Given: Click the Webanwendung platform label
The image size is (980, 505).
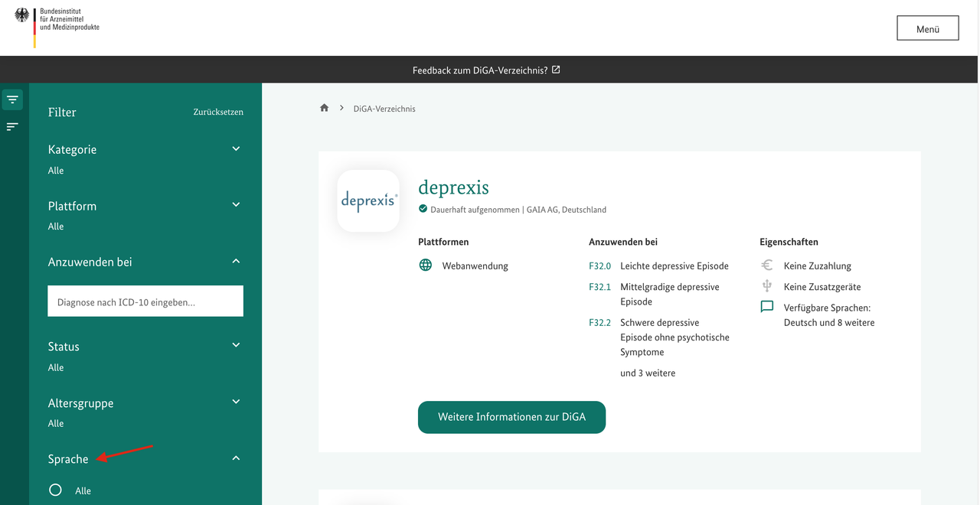Looking at the screenshot, I should (x=475, y=266).
